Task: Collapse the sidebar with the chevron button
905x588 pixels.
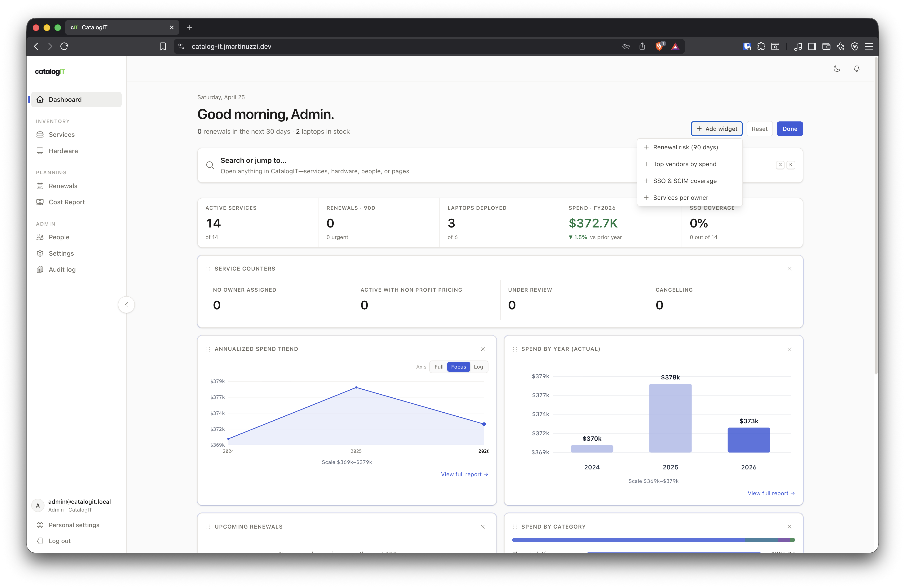Action: pos(126,305)
